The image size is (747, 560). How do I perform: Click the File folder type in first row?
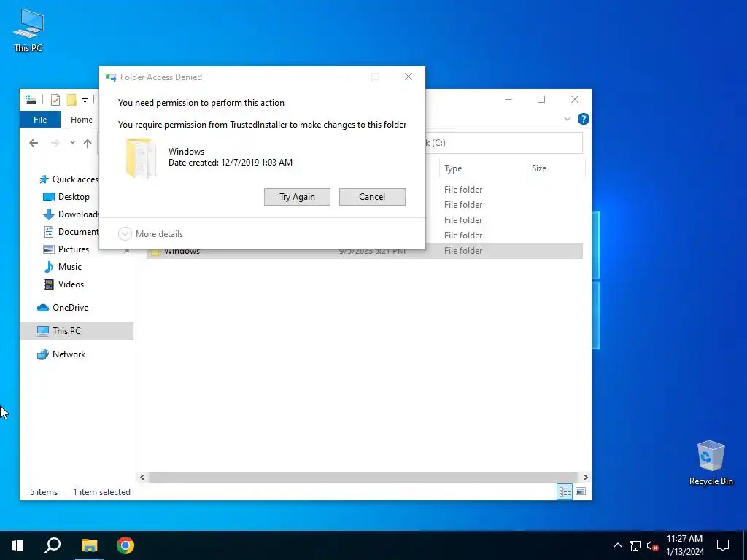463,190
